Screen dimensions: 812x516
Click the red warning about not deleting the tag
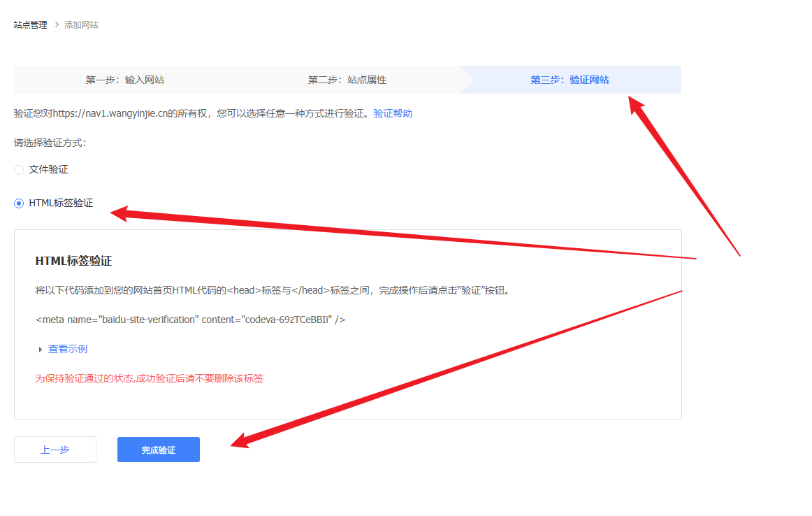(x=149, y=378)
